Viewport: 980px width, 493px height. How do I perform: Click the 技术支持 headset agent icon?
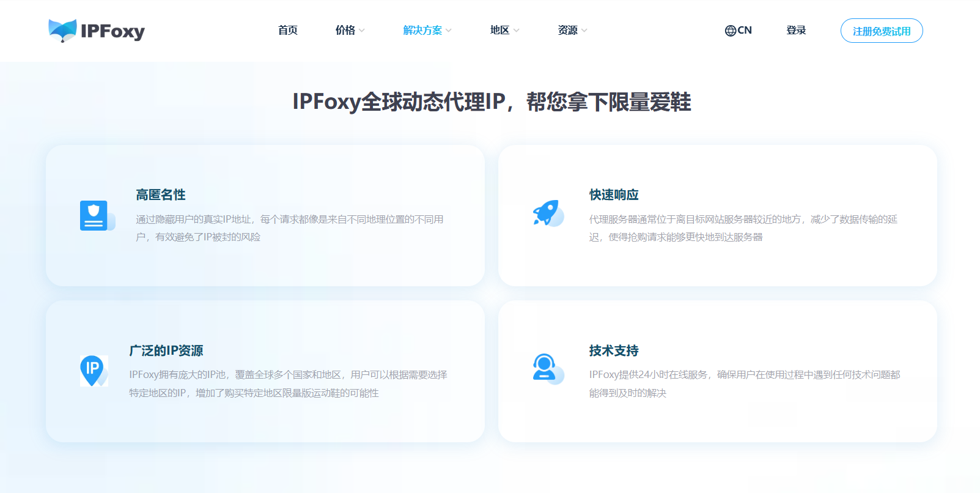tap(548, 369)
